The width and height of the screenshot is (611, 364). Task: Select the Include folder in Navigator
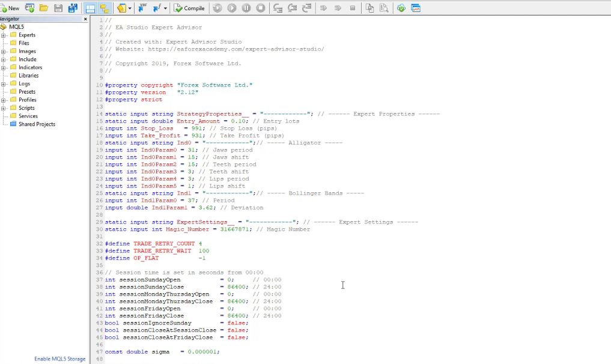tap(27, 59)
